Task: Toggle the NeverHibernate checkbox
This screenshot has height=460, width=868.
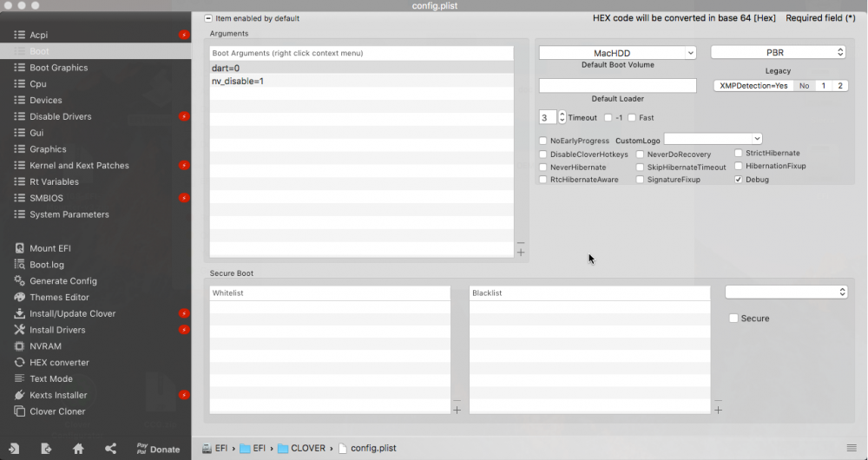Action: [x=543, y=168]
